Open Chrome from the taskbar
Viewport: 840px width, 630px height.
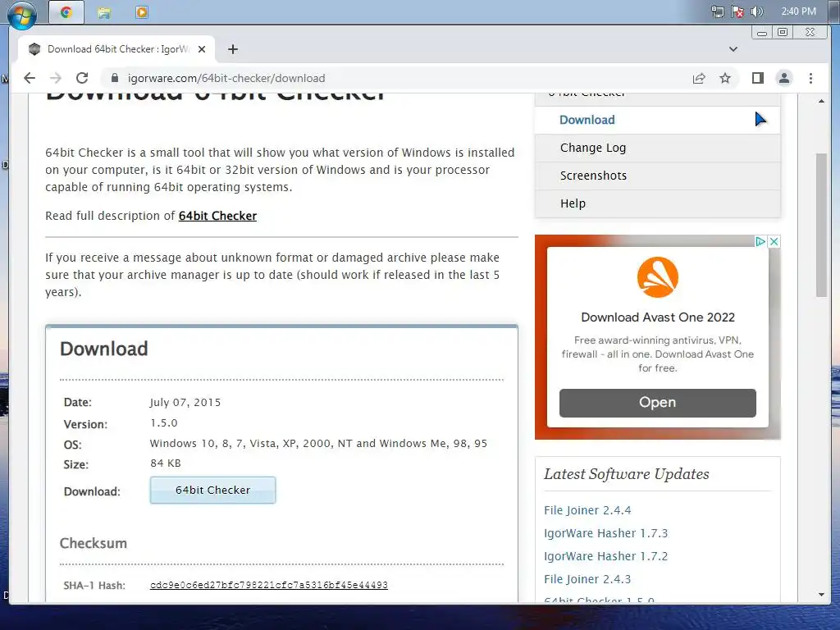66,12
